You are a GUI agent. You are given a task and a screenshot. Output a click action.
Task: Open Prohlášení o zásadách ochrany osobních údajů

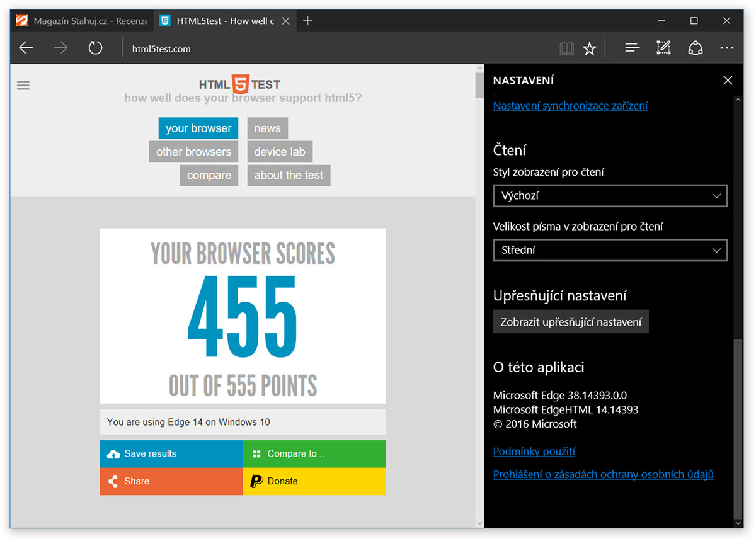coord(604,474)
